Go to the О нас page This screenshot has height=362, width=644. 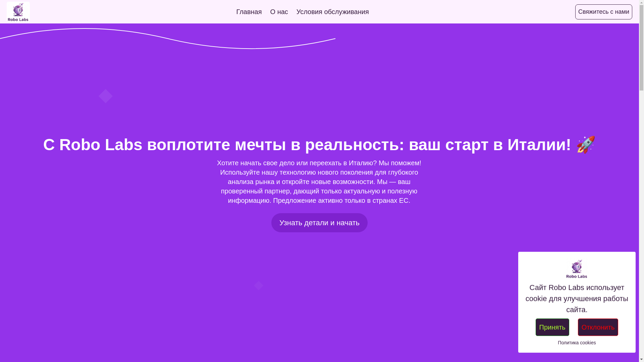coord(279,12)
